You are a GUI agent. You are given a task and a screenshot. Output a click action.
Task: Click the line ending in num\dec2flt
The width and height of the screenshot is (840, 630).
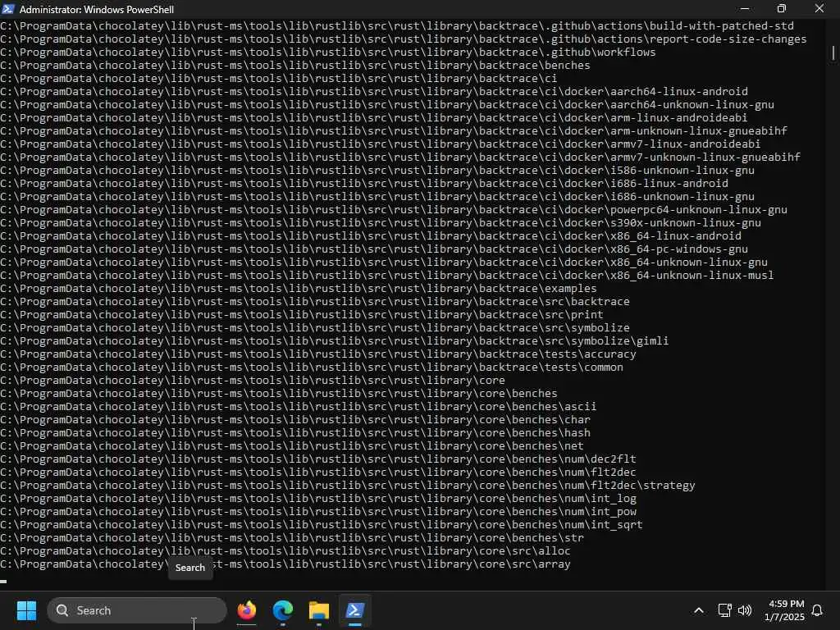click(318, 459)
